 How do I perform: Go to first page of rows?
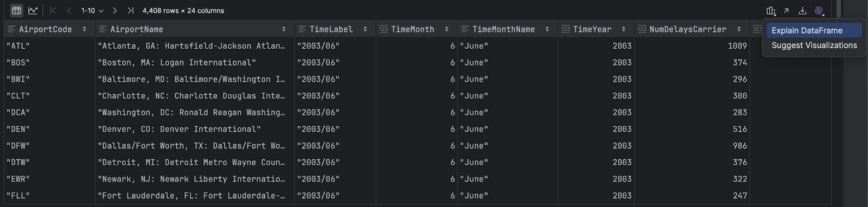tap(53, 10)
